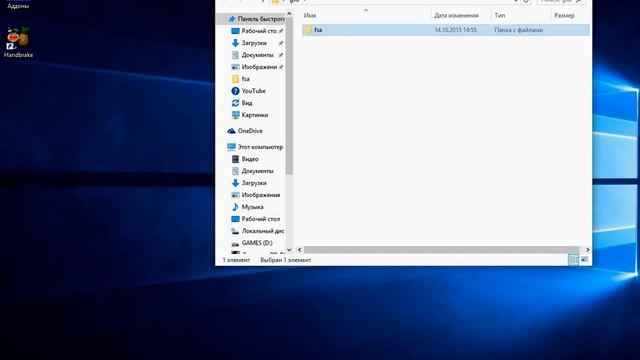Open Изображения under Этот компьютер
The height and width of the screenshot is (360, 640).
tap(256, 195)
